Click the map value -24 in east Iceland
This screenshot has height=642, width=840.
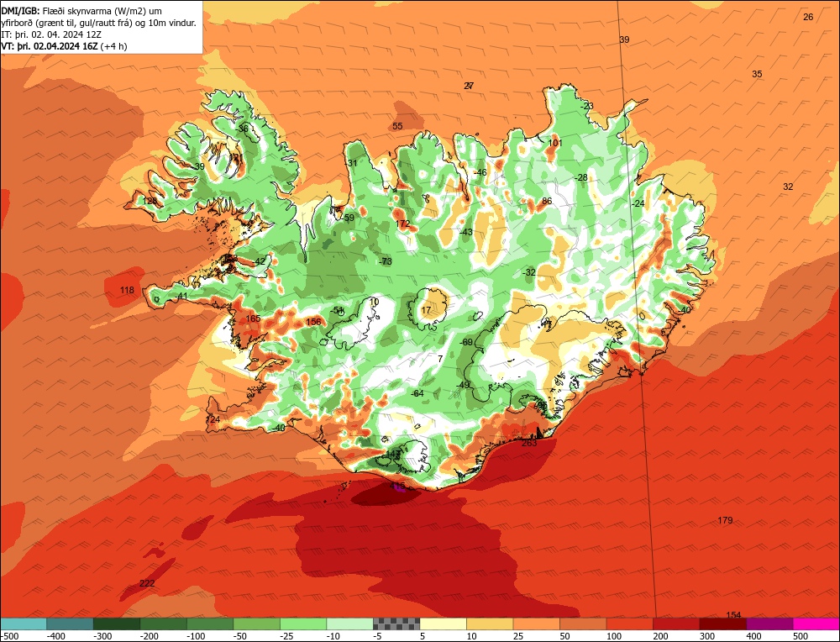point(638,204)
